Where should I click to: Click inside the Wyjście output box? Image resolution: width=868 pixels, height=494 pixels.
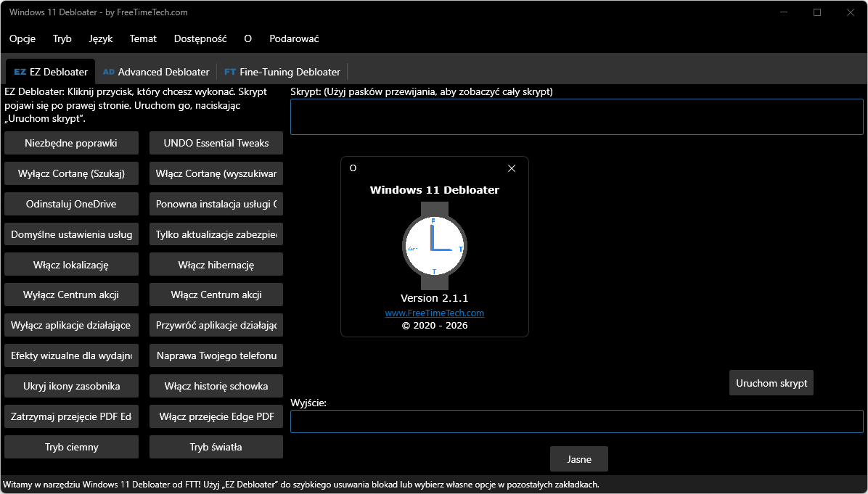pyautogui.click(x=576, y=421)
